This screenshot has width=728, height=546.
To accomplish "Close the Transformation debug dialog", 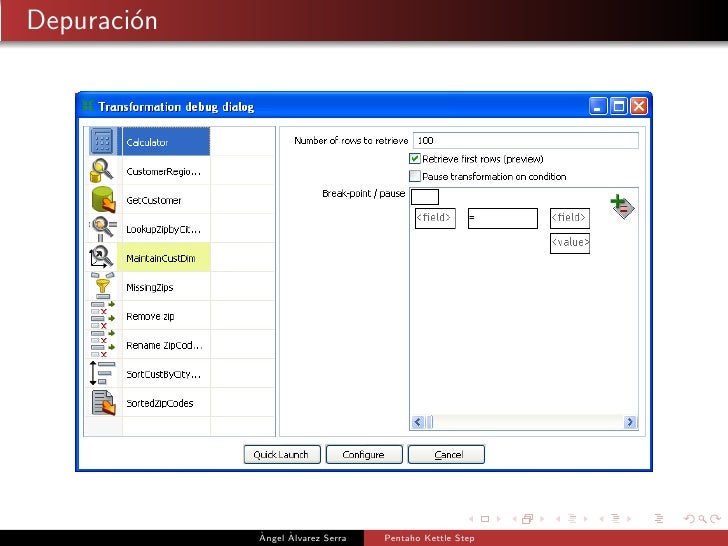I will [639, 106].
